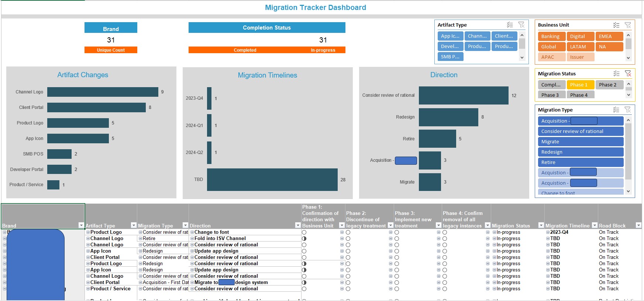This screenshot has width=644, height=301.
Task: Click down arrow on Migration Type slicer scrollbar
Action: pos(628,191)
